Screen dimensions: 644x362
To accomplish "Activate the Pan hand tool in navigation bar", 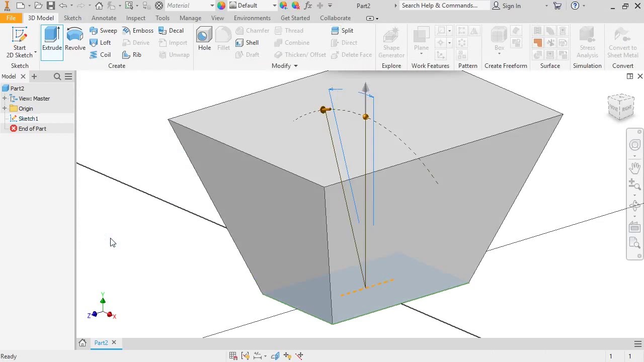I will click(635, 167).
